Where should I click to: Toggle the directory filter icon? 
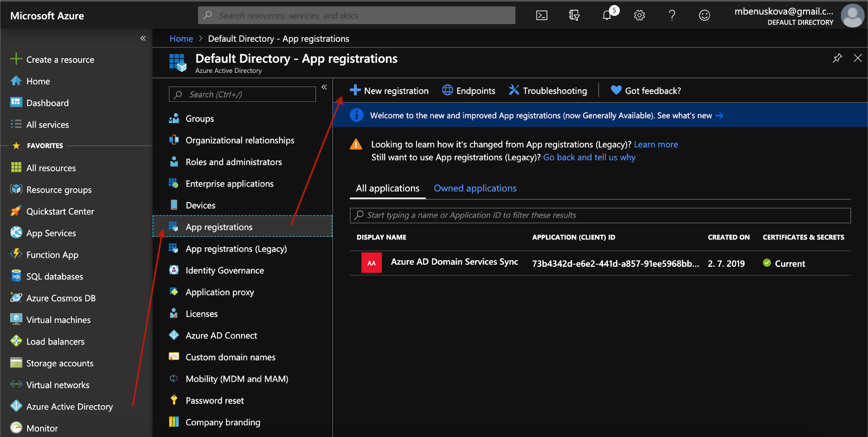point(574,15)
